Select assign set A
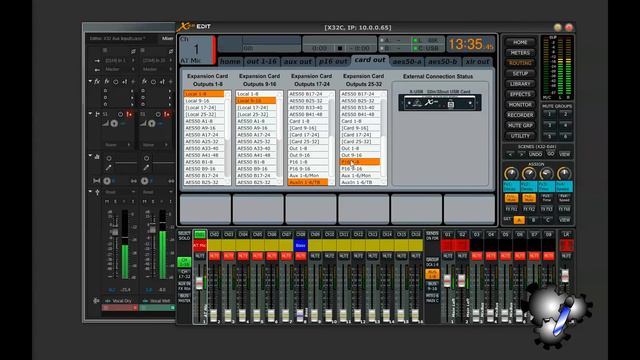Viewport: 640px width, 360px height. tap(519, 220)
